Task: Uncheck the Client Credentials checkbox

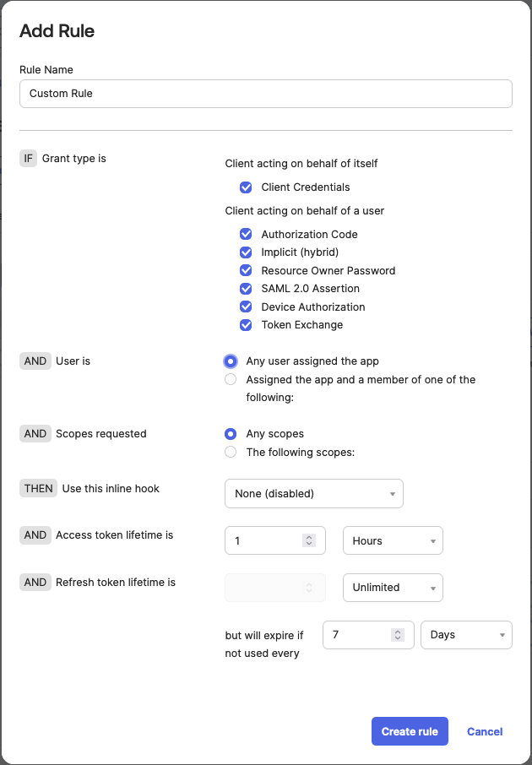Action: click(x=246, y=187)
